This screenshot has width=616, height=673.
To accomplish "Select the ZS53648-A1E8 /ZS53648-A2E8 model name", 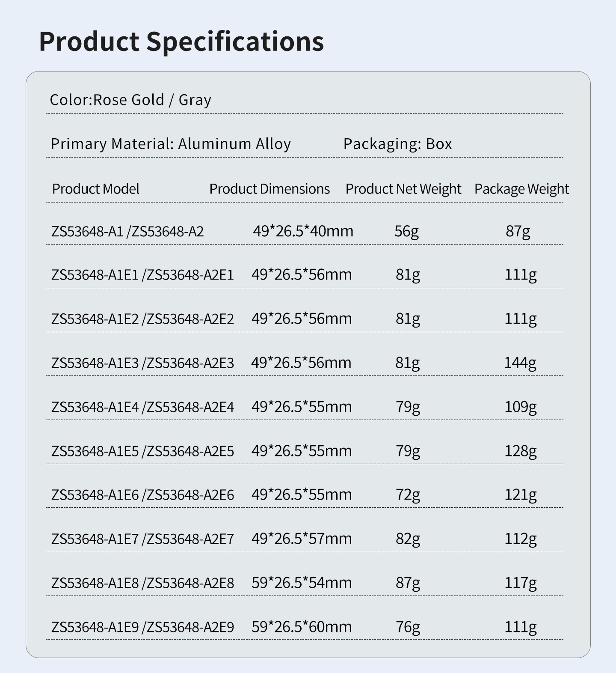I will (x=142, y=583).
